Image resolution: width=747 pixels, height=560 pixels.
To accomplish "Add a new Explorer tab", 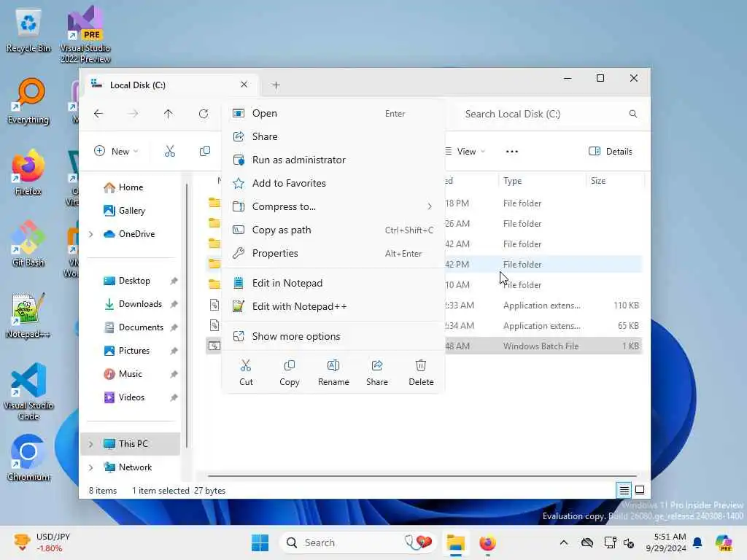I will tap(276, 85).
